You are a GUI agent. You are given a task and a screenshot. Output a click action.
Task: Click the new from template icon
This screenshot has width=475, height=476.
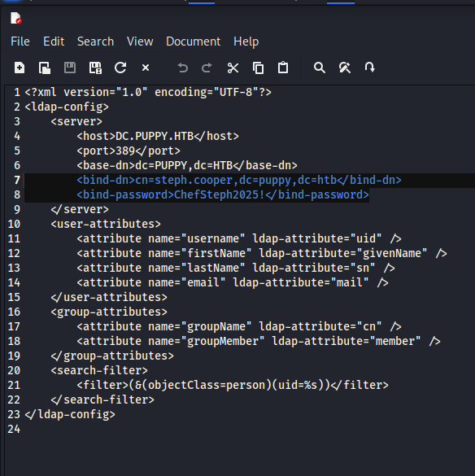[x=45, y=68]
